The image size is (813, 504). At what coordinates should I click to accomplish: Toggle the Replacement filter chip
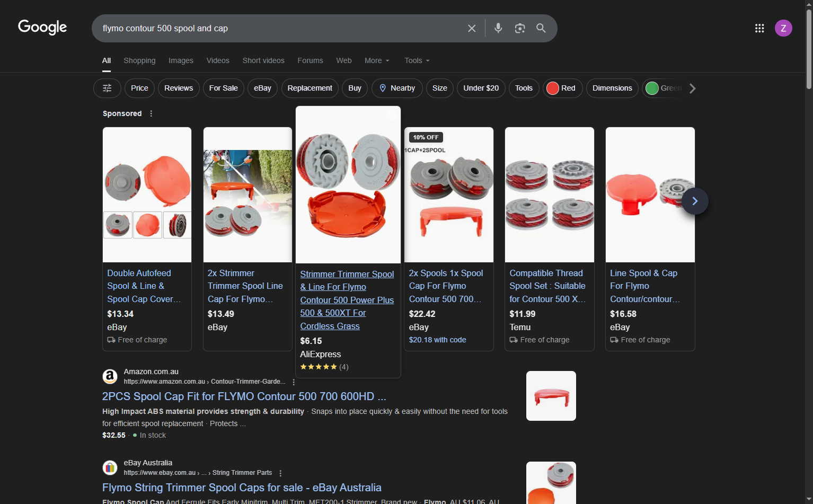coord(310,88)
